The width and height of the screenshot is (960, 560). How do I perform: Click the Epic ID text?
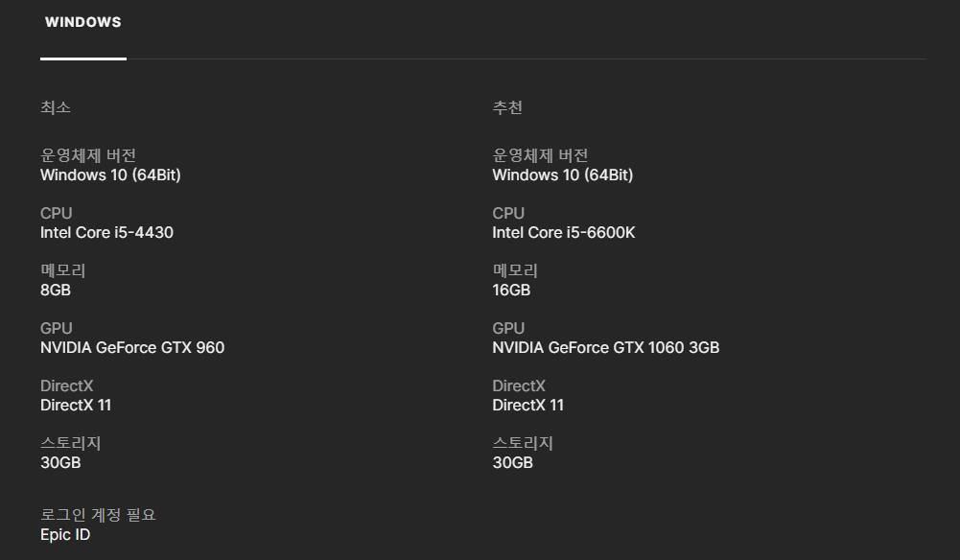[x=65, y=534]
